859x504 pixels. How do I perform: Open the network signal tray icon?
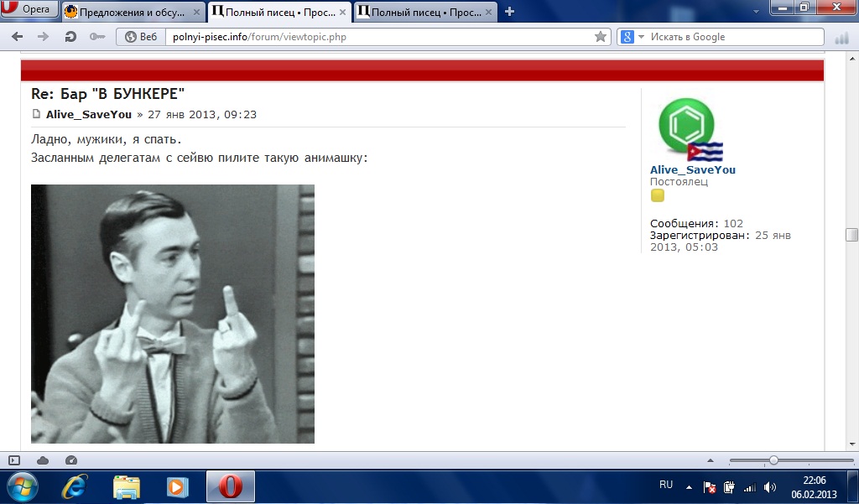(749, 487)
